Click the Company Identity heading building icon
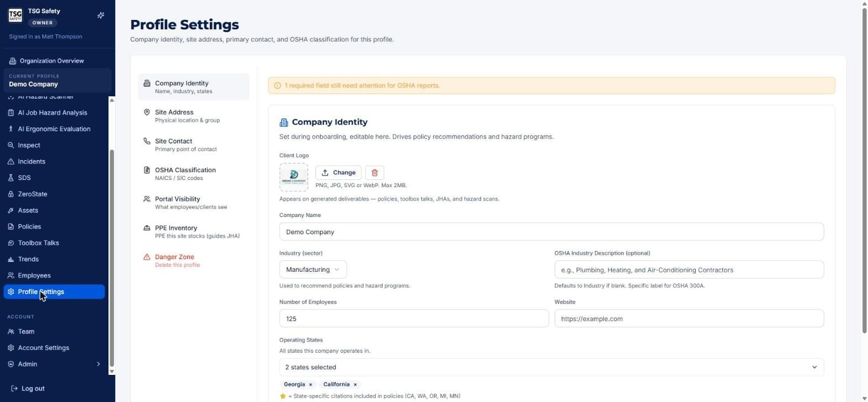 [x=284, y=122]
